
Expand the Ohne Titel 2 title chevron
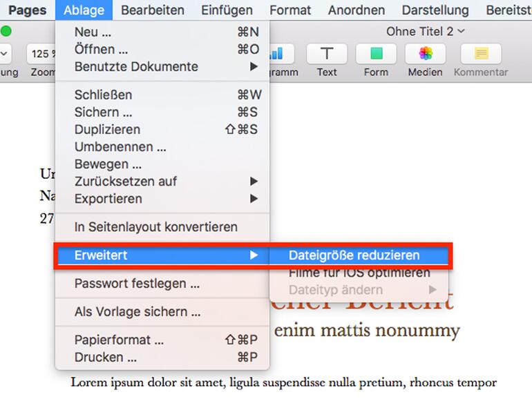click(x=462, y=31)
